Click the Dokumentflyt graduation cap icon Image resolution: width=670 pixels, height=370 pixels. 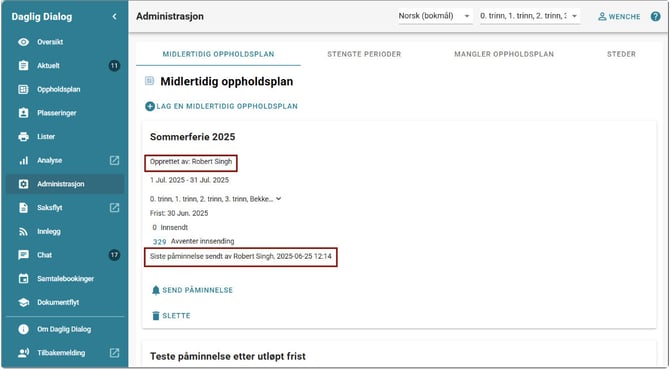pyautogui.click(x=24, y=302)
